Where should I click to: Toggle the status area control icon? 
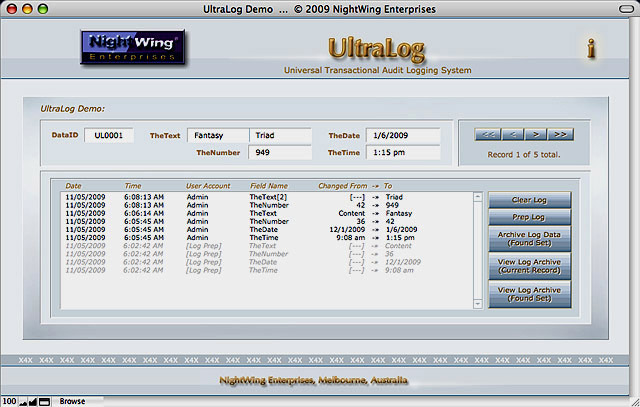click(44, 402)
